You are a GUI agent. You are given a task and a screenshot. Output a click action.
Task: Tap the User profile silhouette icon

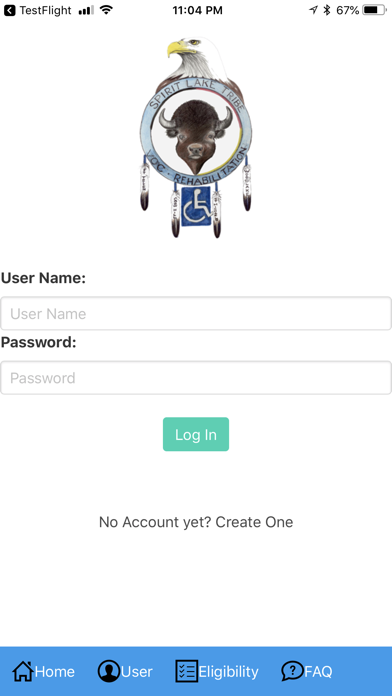[x=109, y=671]
